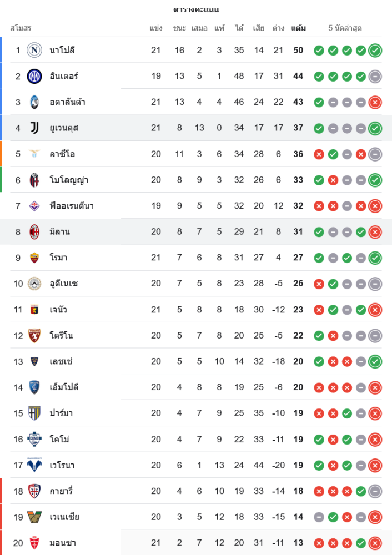This screenshot has height=555, width=392.
Task: Click the Hellas Verona crest
Action: (x=34, y=465)
